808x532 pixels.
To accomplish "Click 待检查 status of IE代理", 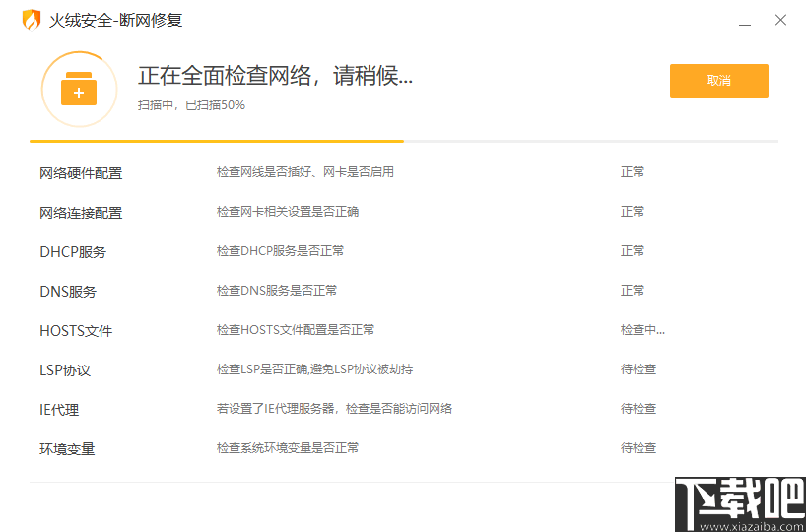I will click(639, 409).
